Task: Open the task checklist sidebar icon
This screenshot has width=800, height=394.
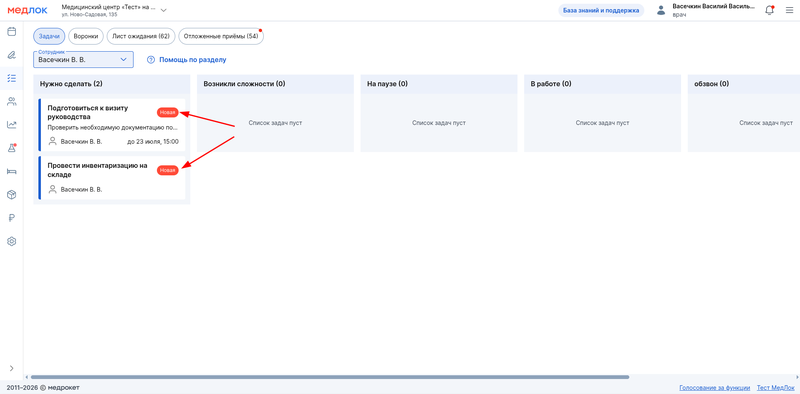Action: click(x=11, y=78)
